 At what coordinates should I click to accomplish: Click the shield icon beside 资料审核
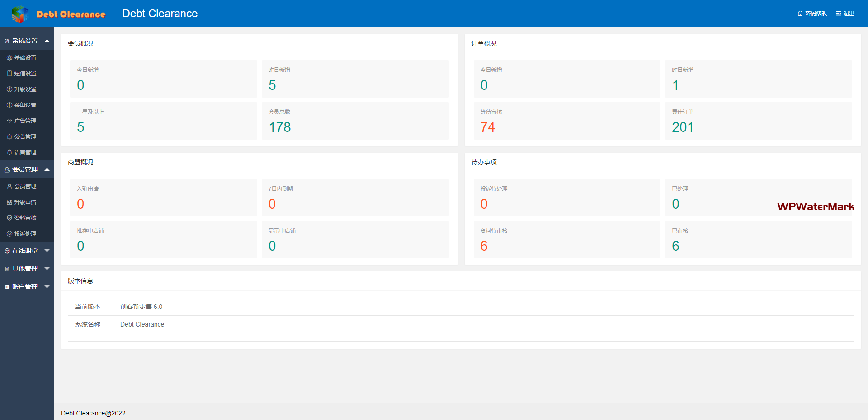(9, 218)
